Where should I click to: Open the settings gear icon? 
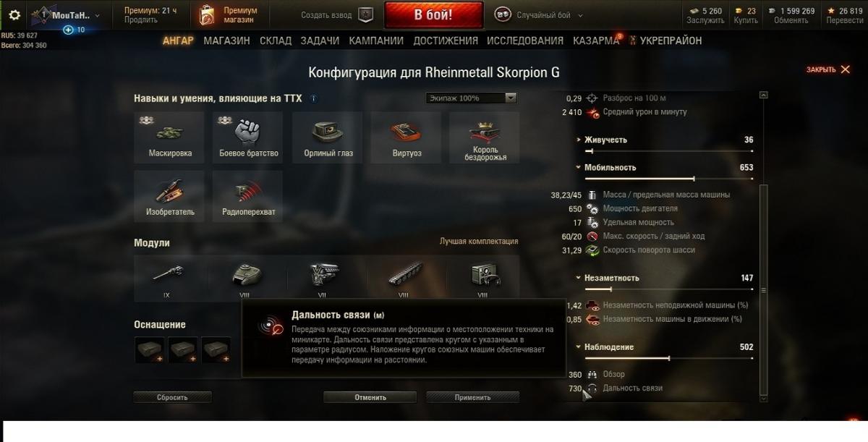[x=14, y=15]
